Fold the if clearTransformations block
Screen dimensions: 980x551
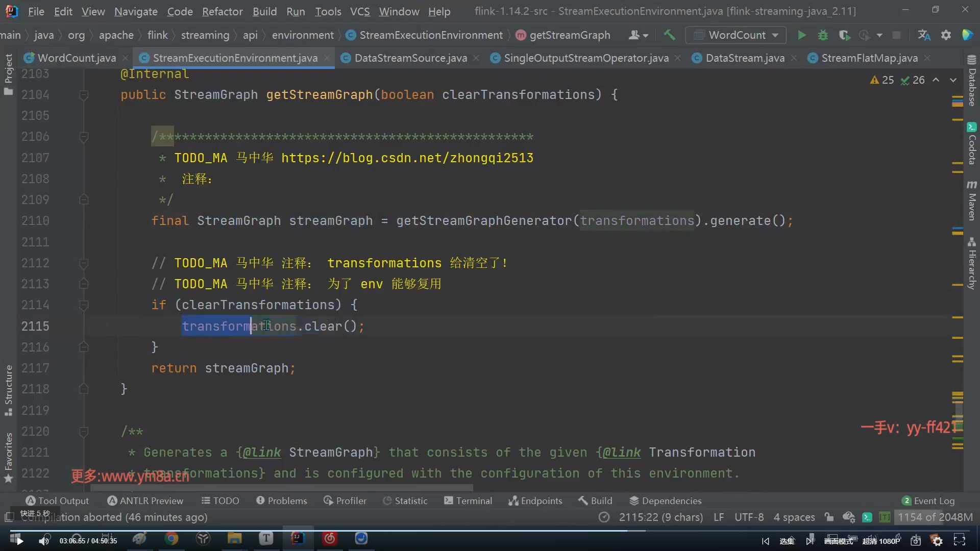pyautogui.click(x=84, y=305)
